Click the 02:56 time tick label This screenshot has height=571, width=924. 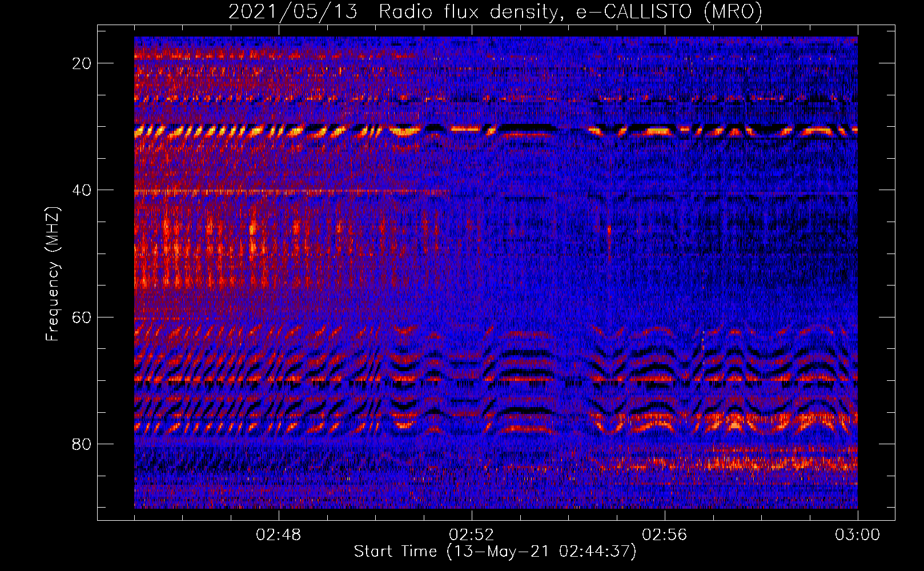(665, 535)
